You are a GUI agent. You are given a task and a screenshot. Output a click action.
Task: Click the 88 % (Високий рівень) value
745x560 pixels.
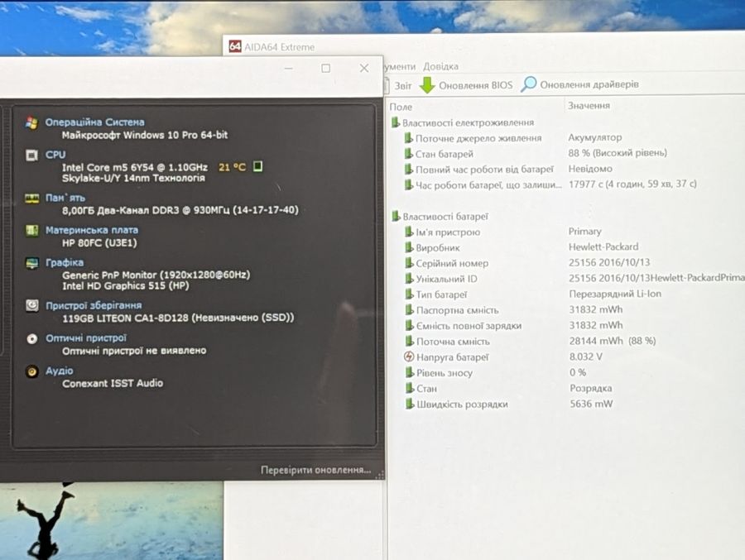[x=618, y=153]
